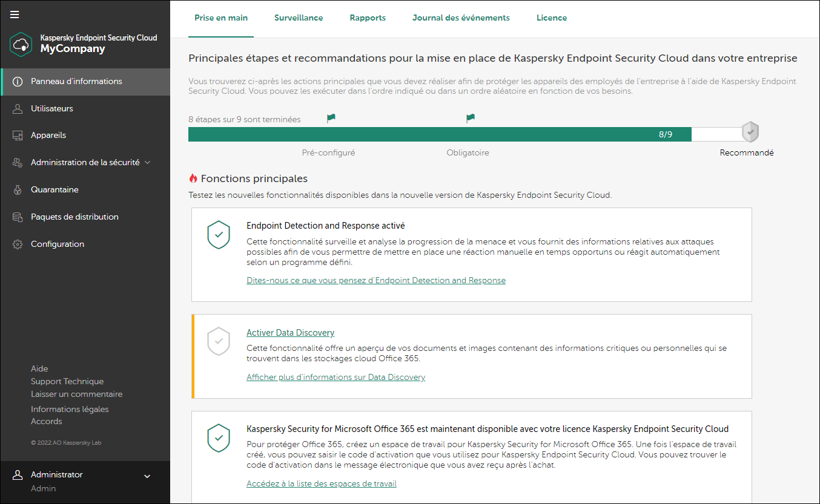
Task: Open Accédez à la liste des espaces de travail
Action: pyautogui.click(x=322, y=484)
